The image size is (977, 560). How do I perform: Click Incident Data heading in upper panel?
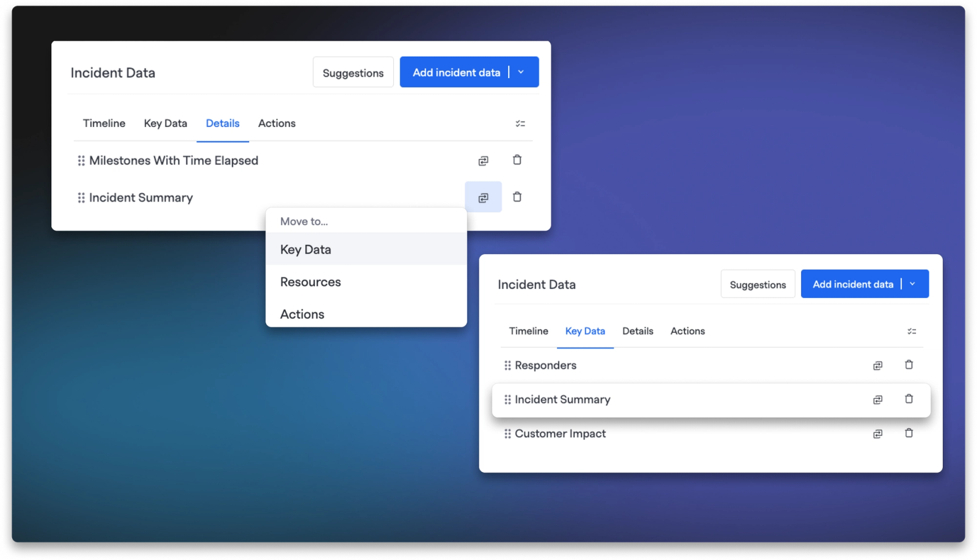pyautogui.click(x=113, y=73)
